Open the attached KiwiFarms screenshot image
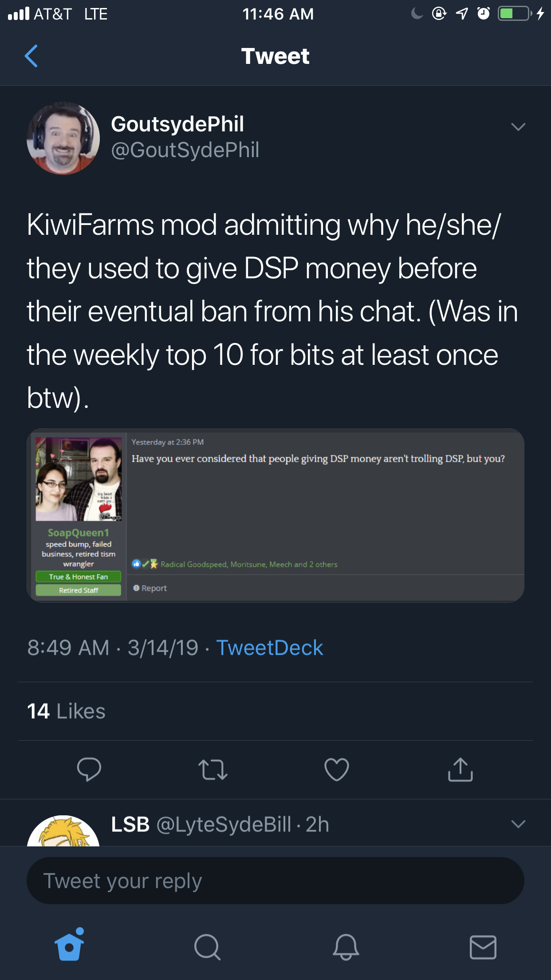Image resolution: width=551 pixels, height=980 pixels. pyautogui.click(x=275, y=515)
